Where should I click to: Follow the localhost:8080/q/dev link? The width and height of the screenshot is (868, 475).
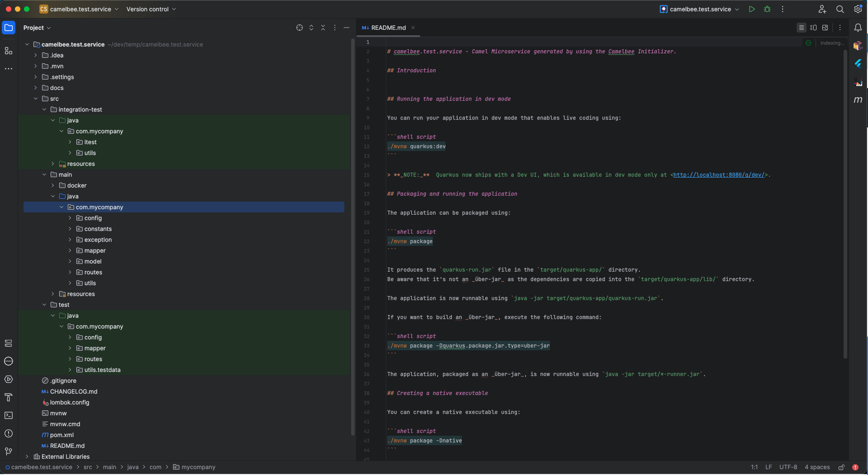point(719,175)
